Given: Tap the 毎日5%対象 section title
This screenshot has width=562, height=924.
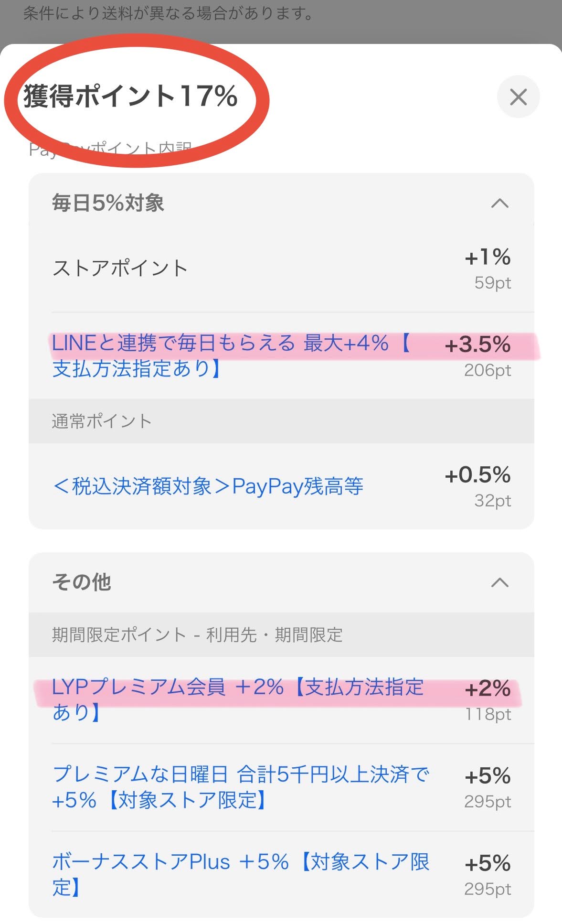Looking at the screenshot, I should [x=108, y=203].
